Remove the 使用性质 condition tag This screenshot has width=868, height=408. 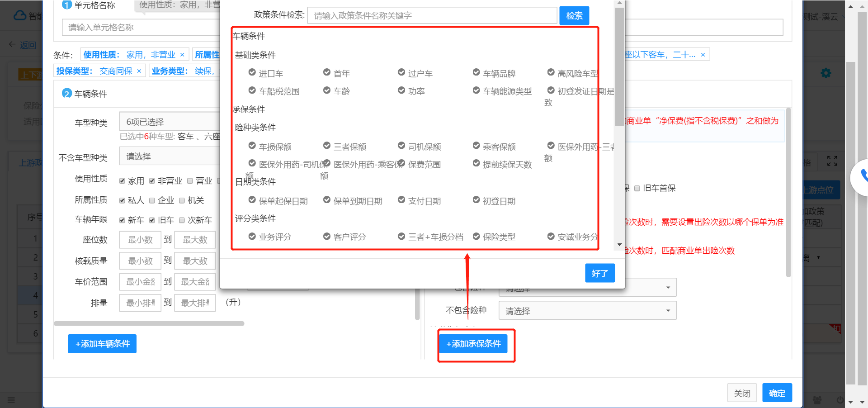click(x=182, y=55)
